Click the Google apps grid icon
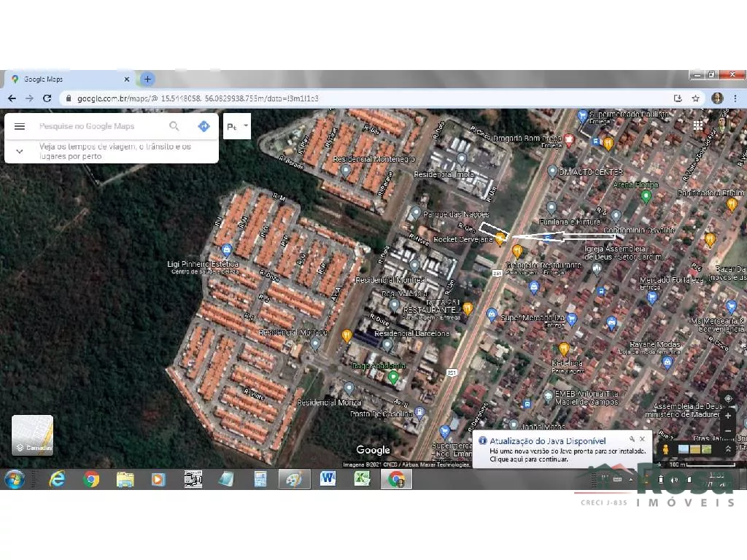 (698, 125)
